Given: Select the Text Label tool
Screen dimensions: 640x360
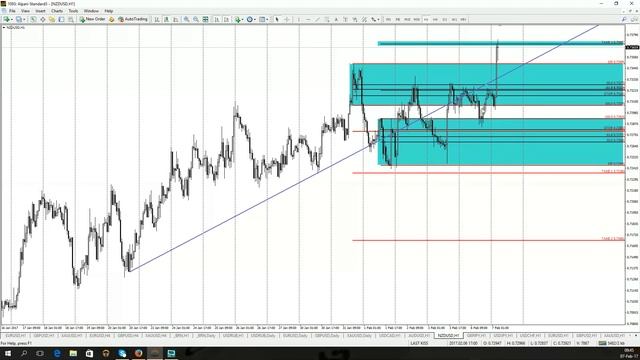Looking at the screenshot, I should (x=346, y=19).
